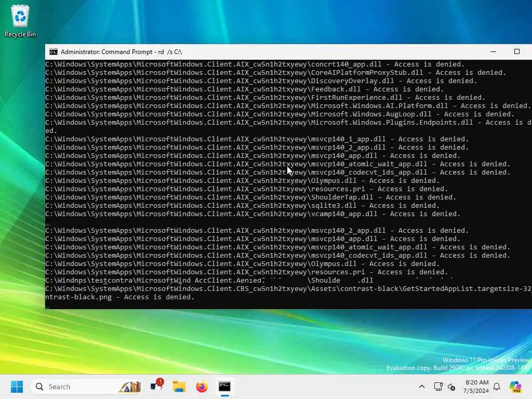Launch Firefox from the taskbar
The height and width of the screenshot is (399, 532).
(202, 387)
